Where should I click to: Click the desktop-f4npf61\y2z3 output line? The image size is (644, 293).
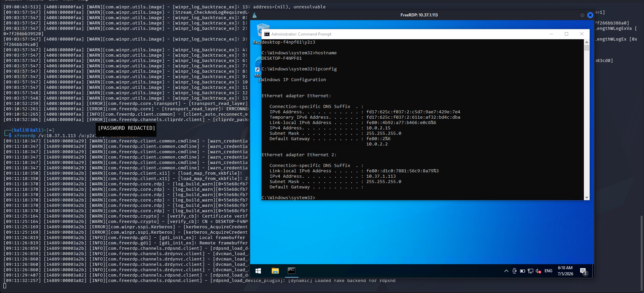(x=288, y=42)
